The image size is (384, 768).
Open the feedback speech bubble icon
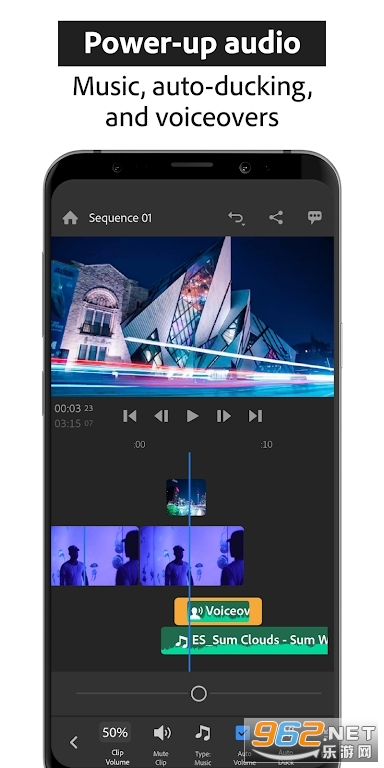[314, 217]
